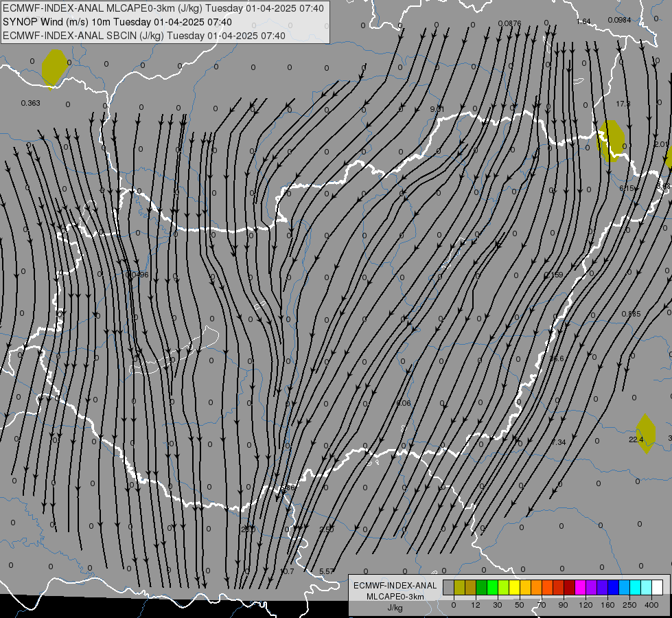Viewport: 672px width, 618px height.
Task: Click the olive CAPE patch near 22.4
Action: pos(646,433)
